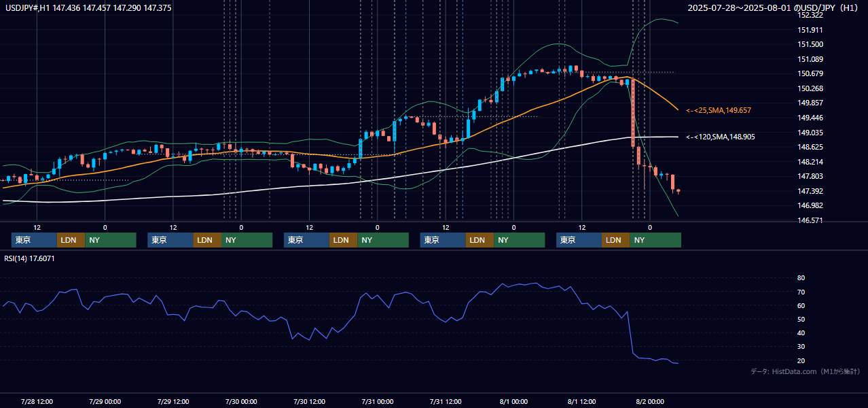The width and height of the screenshot is (868, 408).
Task: Click the 150.679 price axis label
Action: click(x=811, y=73)
